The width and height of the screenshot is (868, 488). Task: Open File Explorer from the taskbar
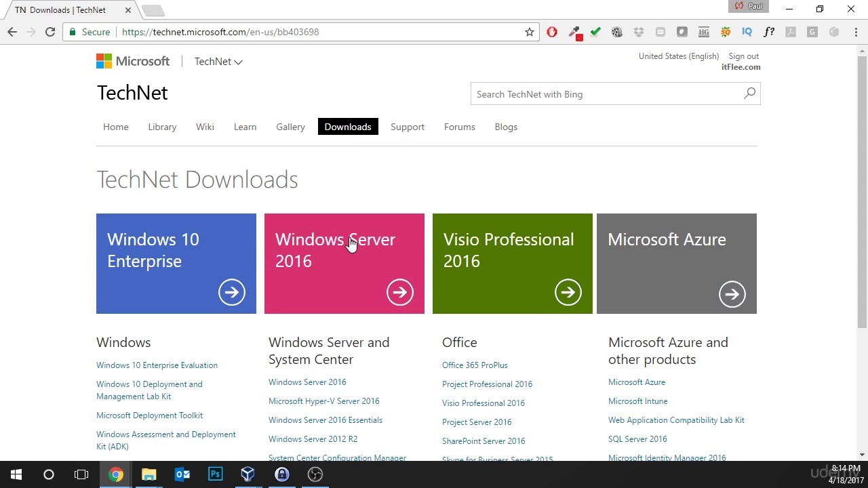click(149, 474)
